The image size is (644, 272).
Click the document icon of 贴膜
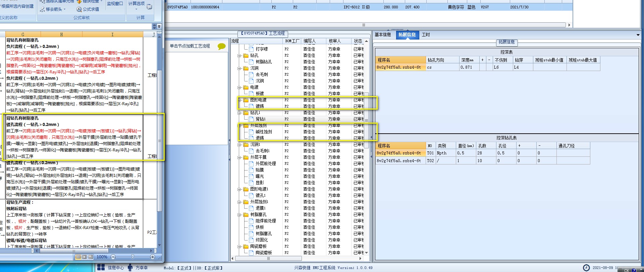(x=252, y=170)
